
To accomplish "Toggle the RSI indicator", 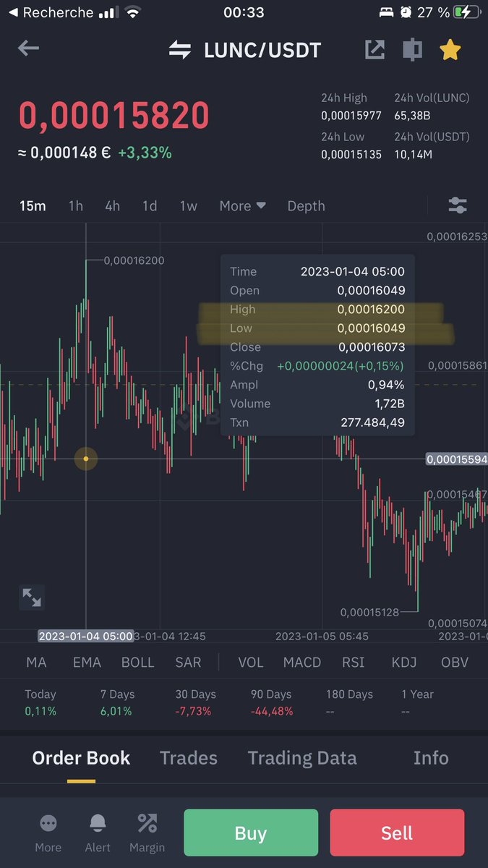I will point(354,662).
